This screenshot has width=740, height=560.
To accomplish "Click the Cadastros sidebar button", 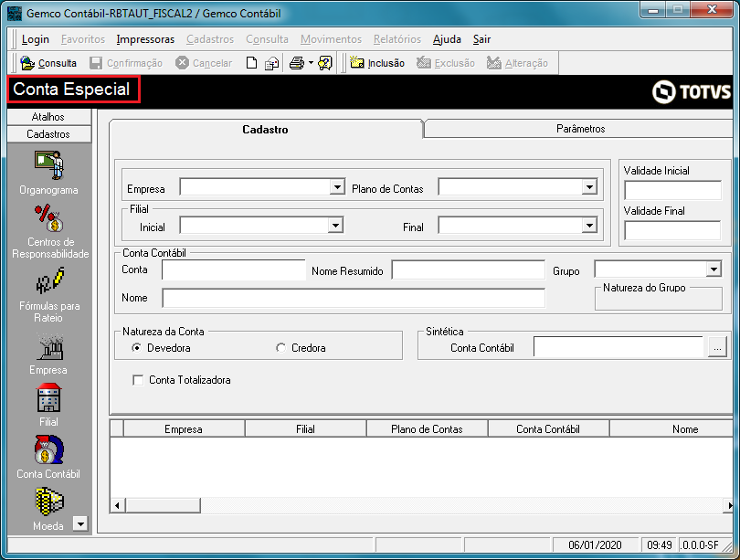I will click(x=49, y=134).
